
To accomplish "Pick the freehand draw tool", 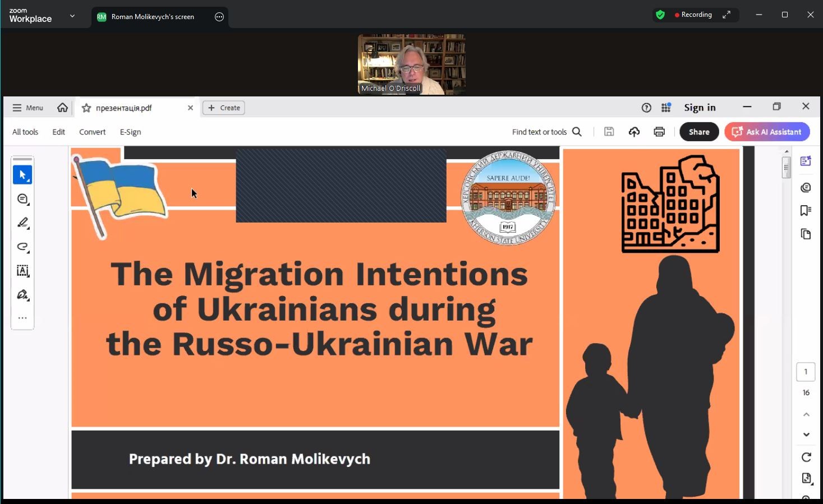I will tap(22, 247).
